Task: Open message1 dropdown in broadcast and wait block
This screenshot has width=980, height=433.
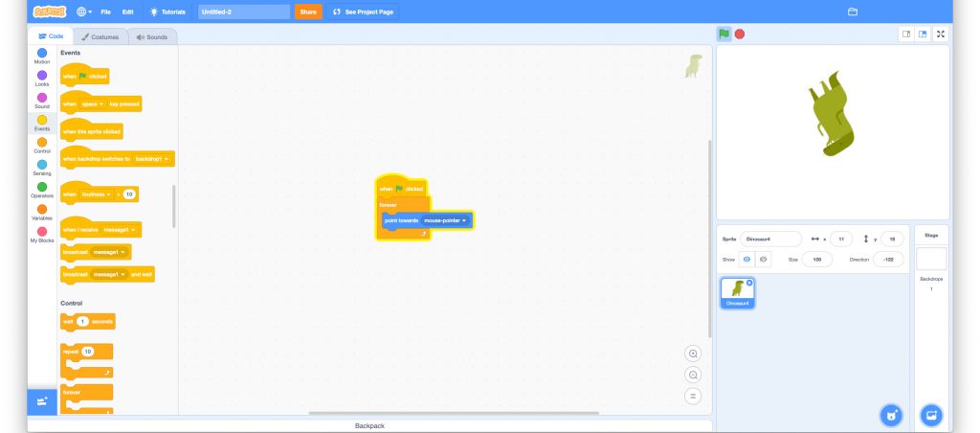Action: tap(109, 275)
